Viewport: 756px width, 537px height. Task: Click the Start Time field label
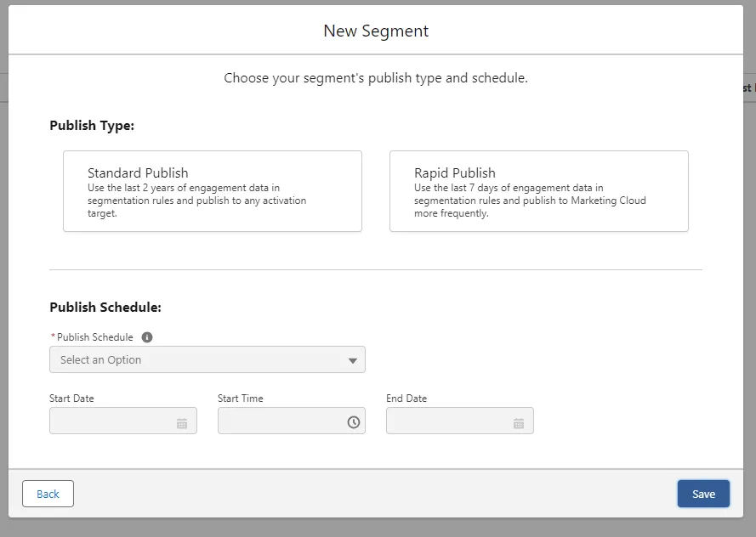(241, 399)
